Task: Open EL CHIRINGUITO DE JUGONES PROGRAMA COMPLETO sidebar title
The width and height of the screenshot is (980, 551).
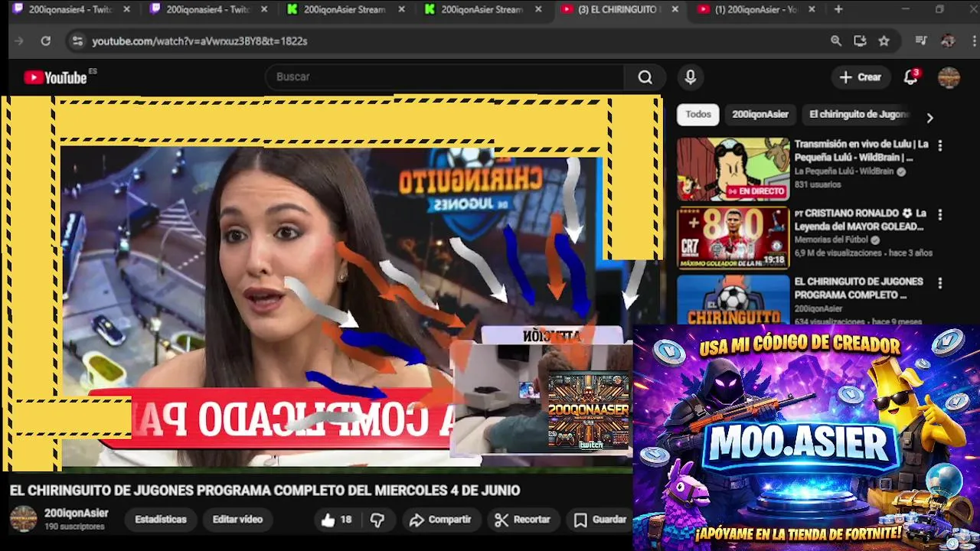Action: pyautogui.click(x=858, y=288)
